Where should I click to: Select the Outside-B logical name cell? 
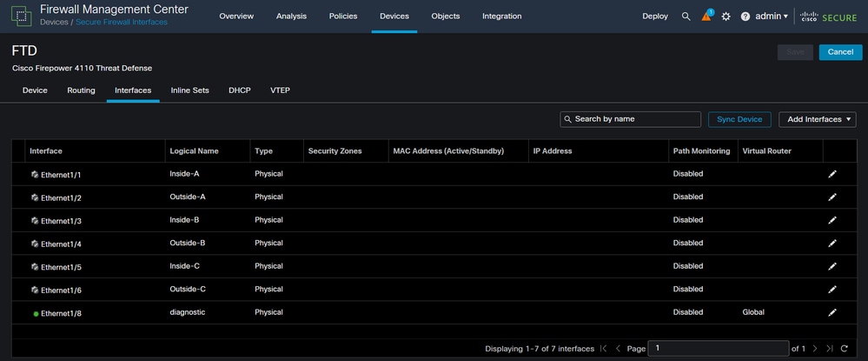click(x=188, y=243)
